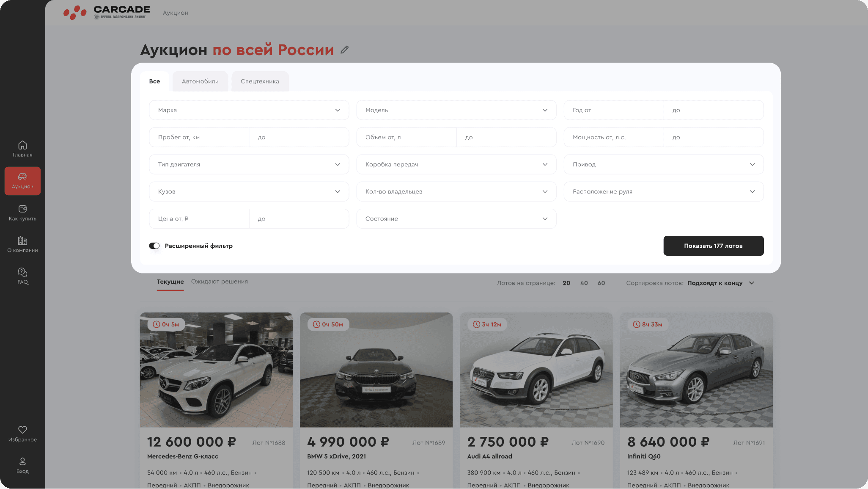Click price 4 990 000 ₽
The width and height of the screenshot is (868, 489).
pos(348,442)
